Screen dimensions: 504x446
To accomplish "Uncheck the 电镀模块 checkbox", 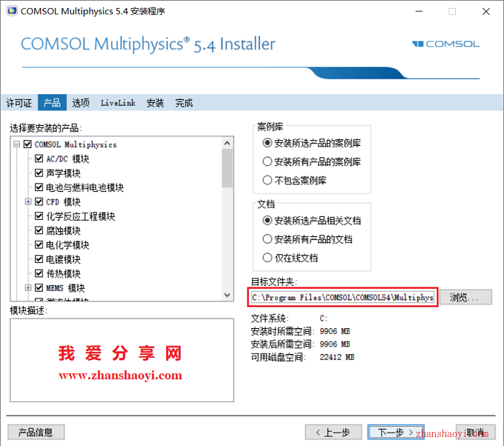I will click(39, 259).
